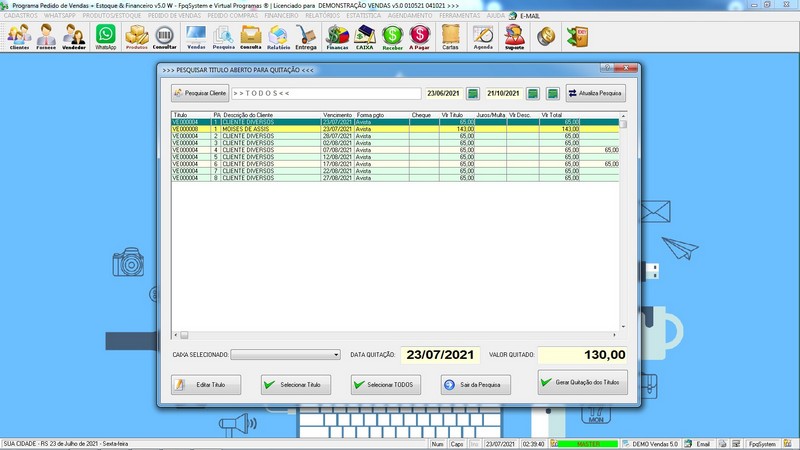Click the start date field 23/06/2021
Screen dimensions: 800x450
tap(443, 93)
